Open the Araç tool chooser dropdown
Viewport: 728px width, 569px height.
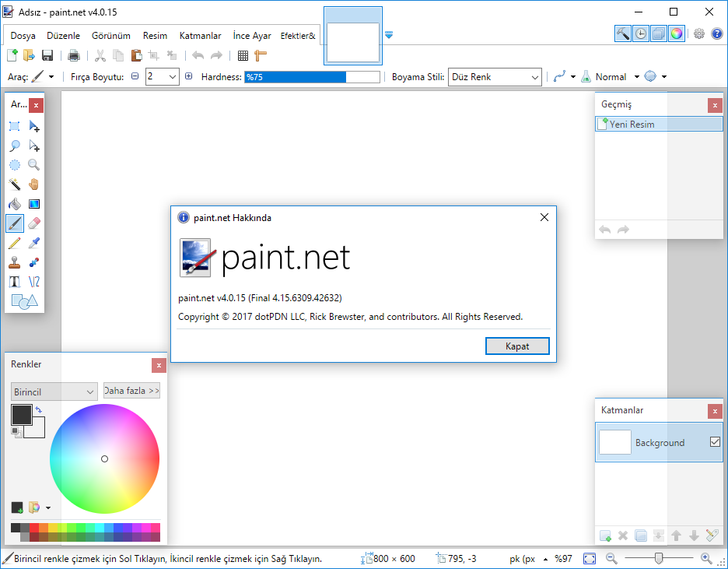click(51, 76)
